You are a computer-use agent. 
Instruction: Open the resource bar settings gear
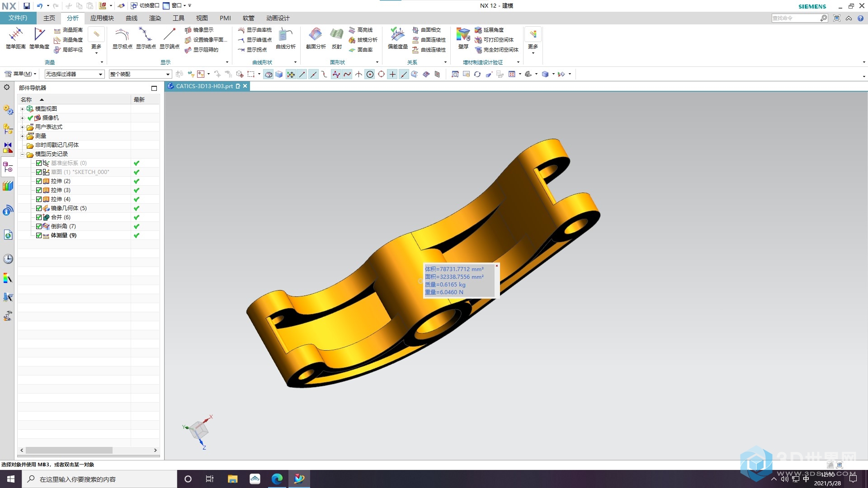pos(7,87)
